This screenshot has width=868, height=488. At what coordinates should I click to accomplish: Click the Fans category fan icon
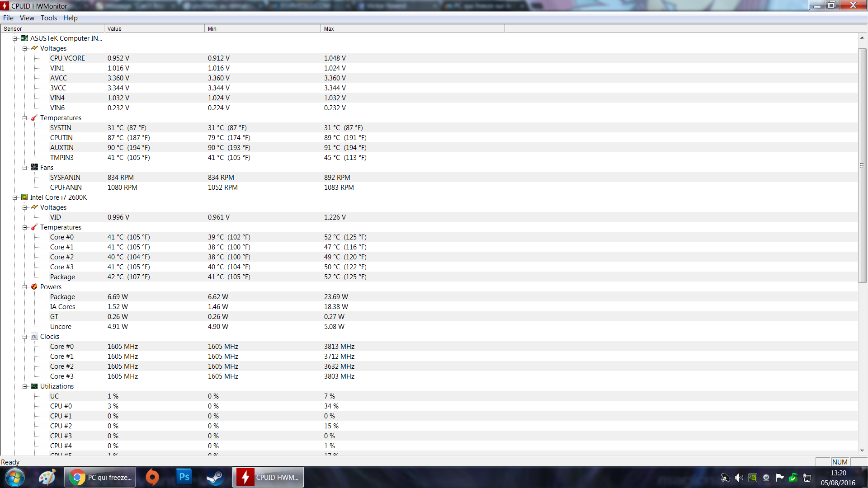point(34,168)
